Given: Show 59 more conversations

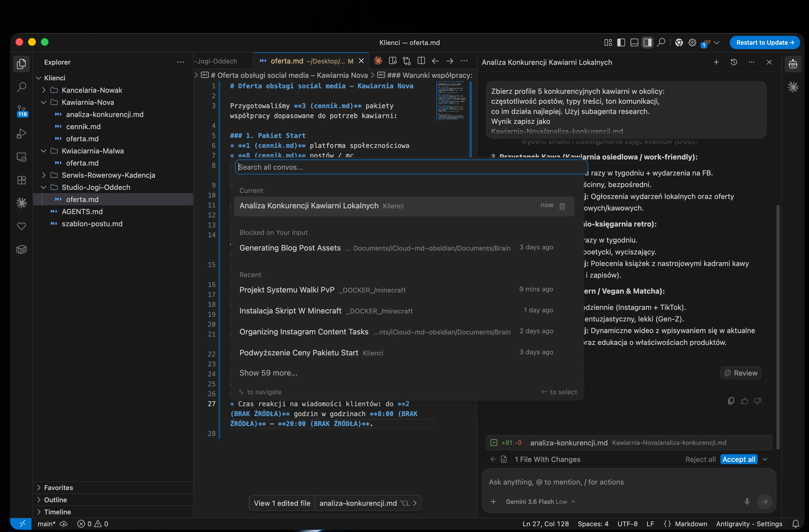Looking at the screenshot, I should click(268, 373).
